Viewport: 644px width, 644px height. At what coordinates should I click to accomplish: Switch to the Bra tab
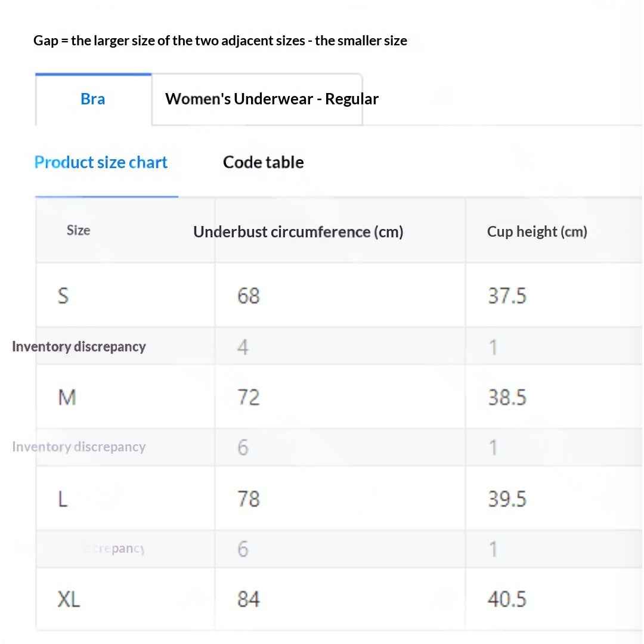[x=93, y=99]
